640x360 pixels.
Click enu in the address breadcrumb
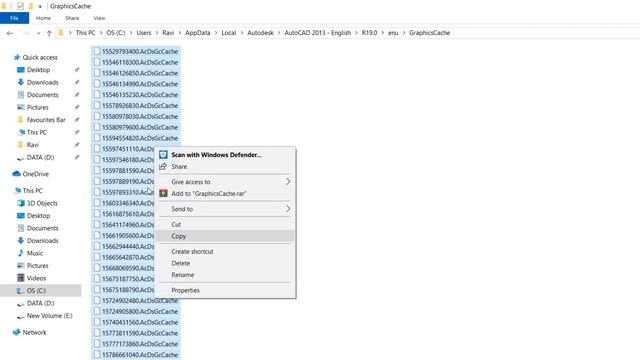(x=393, y=33)
